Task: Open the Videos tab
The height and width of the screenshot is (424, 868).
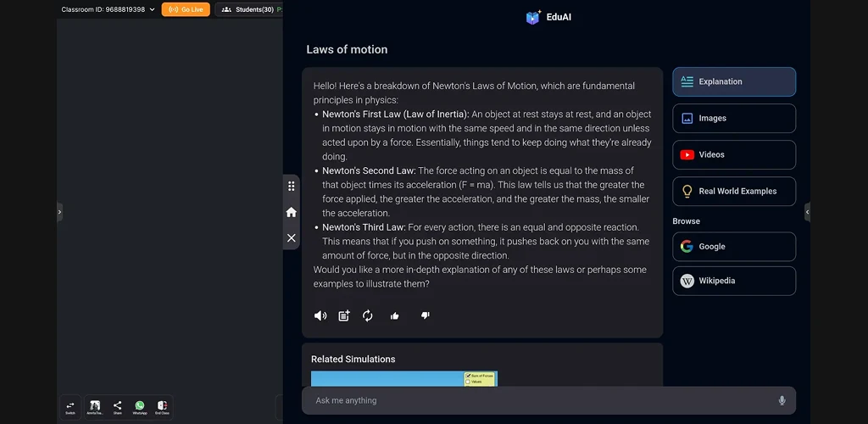Action: 734,155
